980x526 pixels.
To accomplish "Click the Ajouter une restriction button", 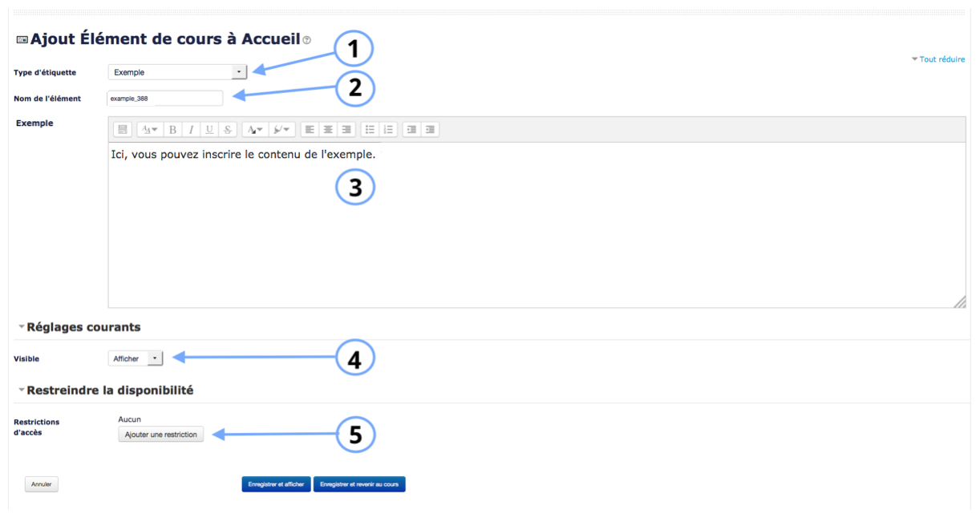I will [x=160, y=435].
